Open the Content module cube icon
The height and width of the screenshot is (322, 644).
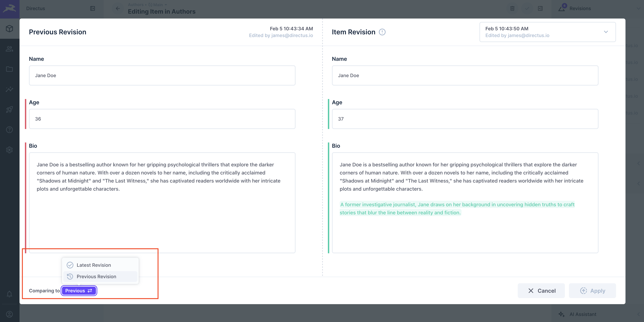pyautogui.click(x=9, y=28)
